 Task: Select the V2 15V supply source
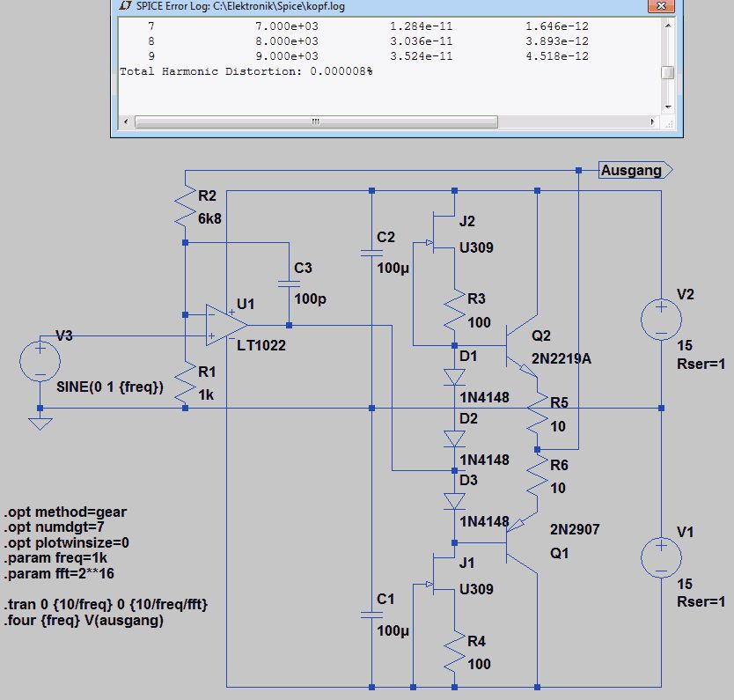click(x=661, y=320)
